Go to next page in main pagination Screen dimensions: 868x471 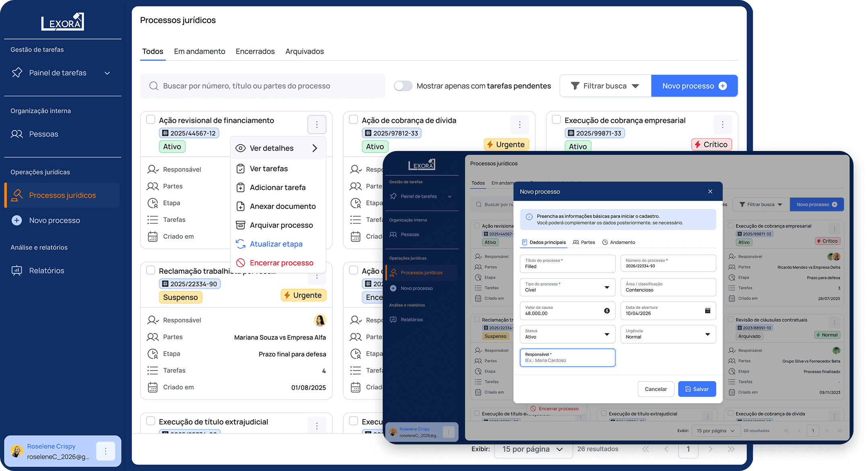tap(710, 449)
